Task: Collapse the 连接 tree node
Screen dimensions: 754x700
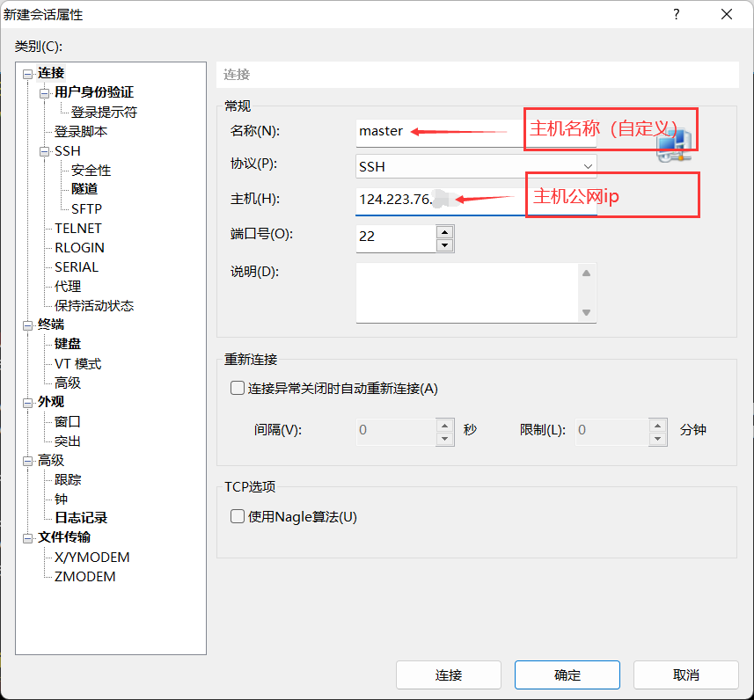Action: (x=27, y=74)
